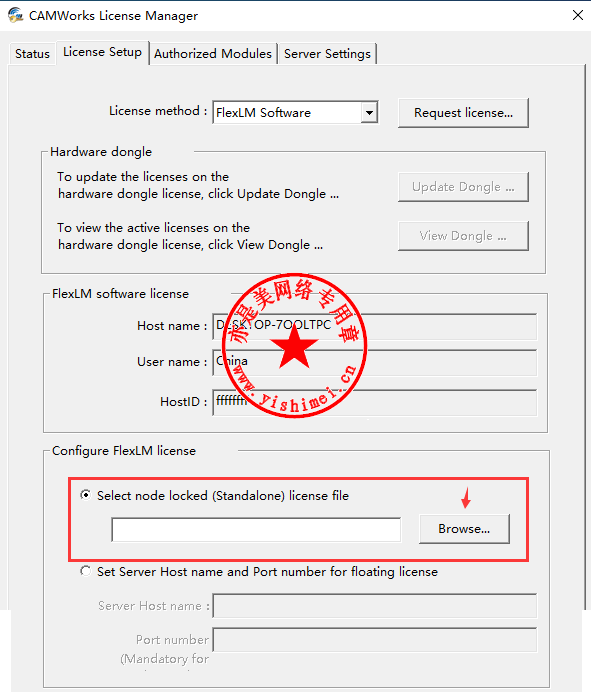Open the Authorized Modules tab

(x=213, y=54)
